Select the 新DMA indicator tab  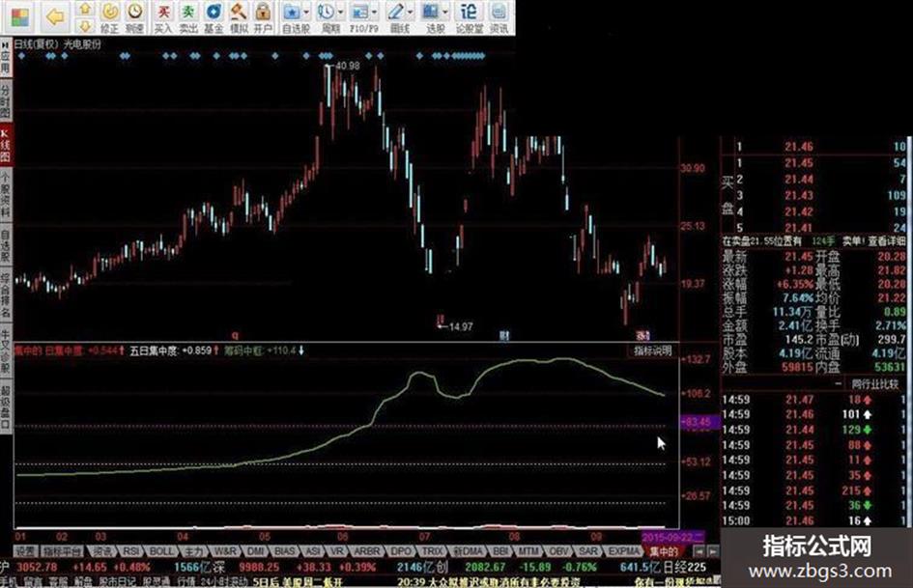469,550
